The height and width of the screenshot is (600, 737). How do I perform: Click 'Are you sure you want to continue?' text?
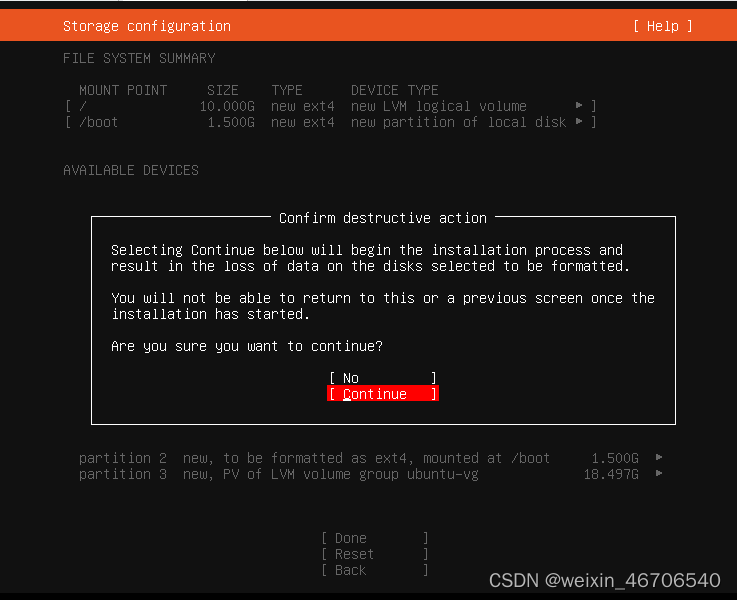tap(247, 346)
